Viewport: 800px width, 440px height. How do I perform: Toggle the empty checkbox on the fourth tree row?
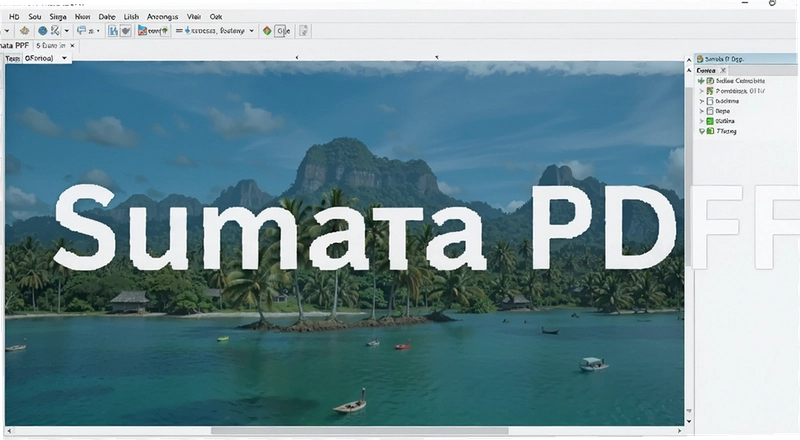[710, 111]
